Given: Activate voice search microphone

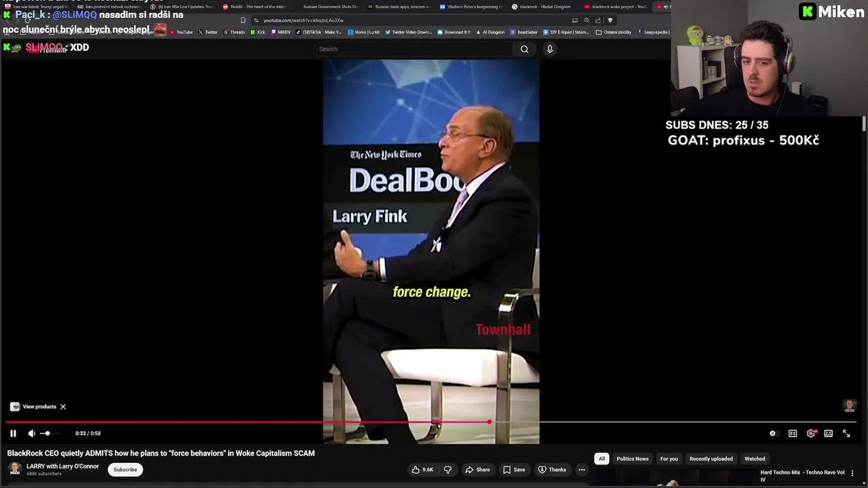Looking at the screenshot, I should [x=550, y=49].
